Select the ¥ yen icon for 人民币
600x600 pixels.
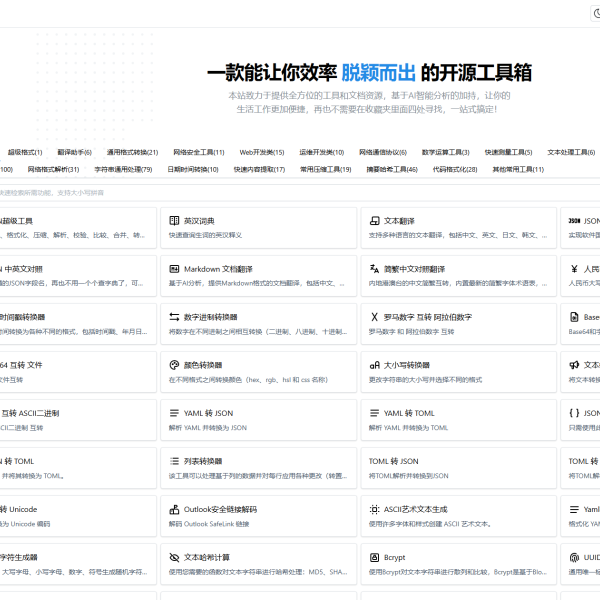574,269
